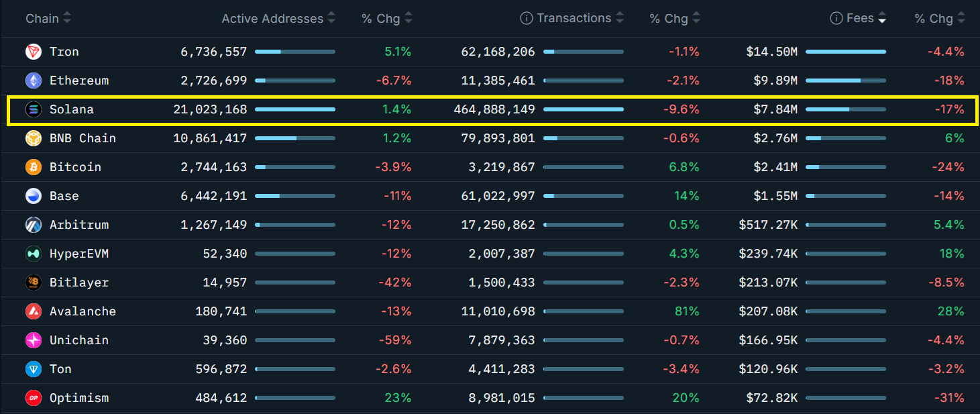The width and height of the screenshot is (980, 414).
Task: Click Solana's active addresses progress bar
Action: pyautogui.click(x=294, y=109)
